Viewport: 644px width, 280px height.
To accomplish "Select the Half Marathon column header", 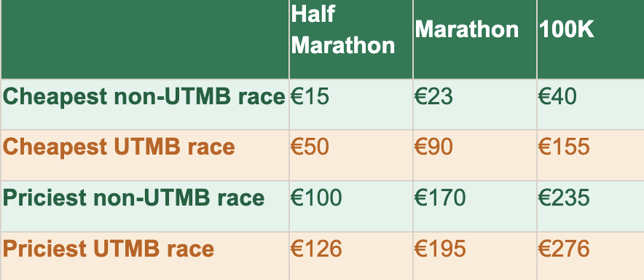I will click(351, 39).
